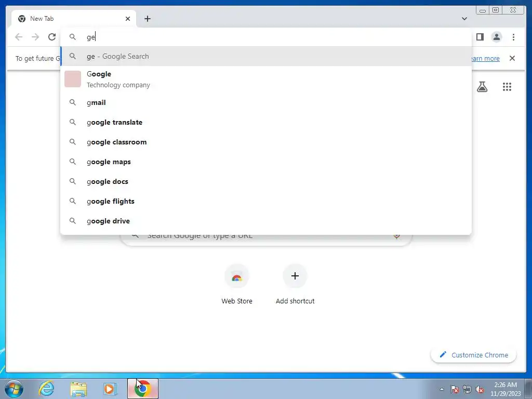Image resolution: width=532 pixels, height=399 pixels.
Task: Toggle the side panel icon
Action: click(480, 37)
